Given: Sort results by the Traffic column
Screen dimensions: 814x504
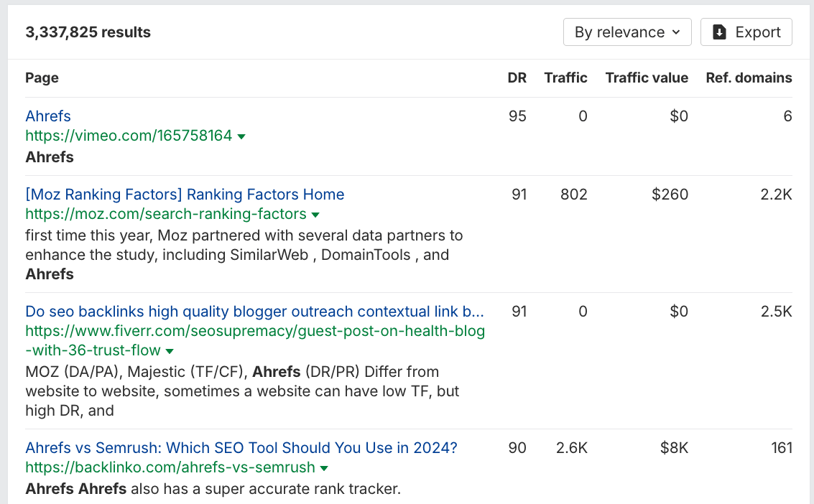Looking at the screenshot, I should pyautogui.click(x=565, y=78).
